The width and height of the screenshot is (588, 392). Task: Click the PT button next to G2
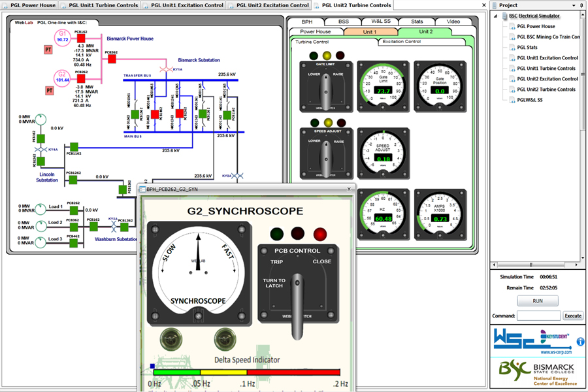click(49, 90)
